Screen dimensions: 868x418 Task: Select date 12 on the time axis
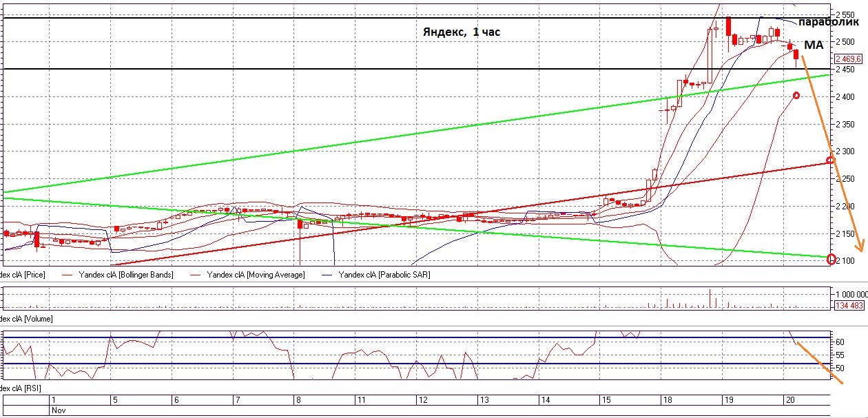[423, 399]
